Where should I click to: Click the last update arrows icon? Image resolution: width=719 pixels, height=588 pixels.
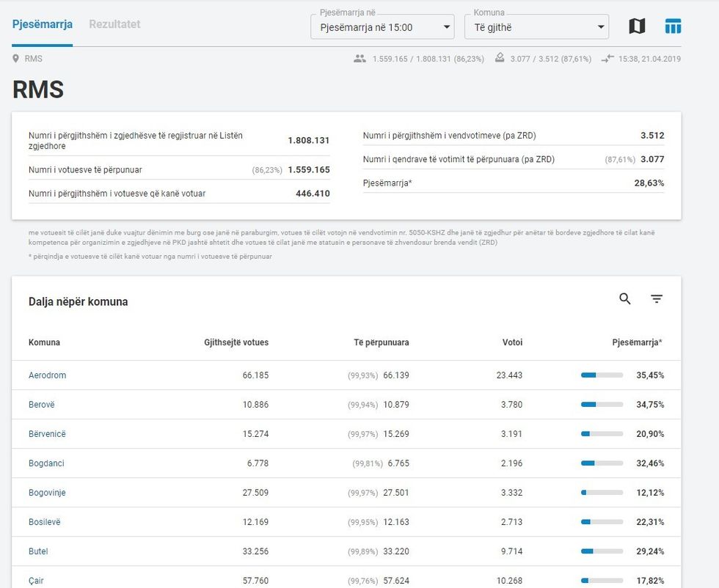[x=607, y=59]
